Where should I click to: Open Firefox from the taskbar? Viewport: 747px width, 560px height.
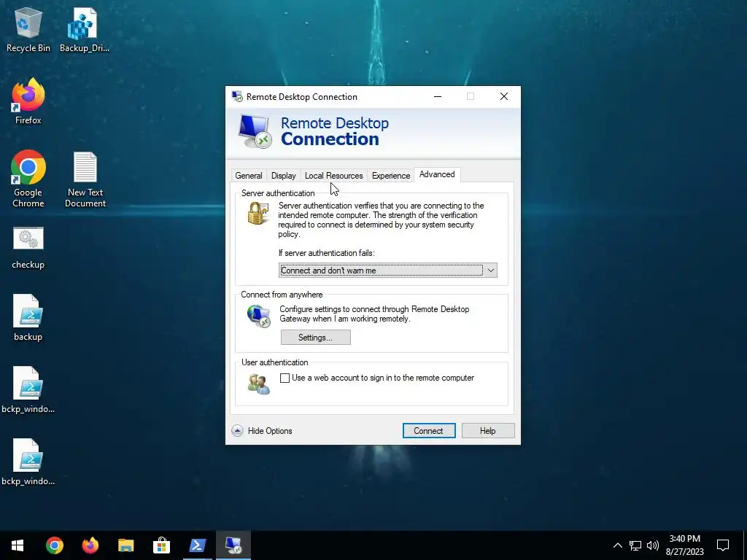coord(90,545)
